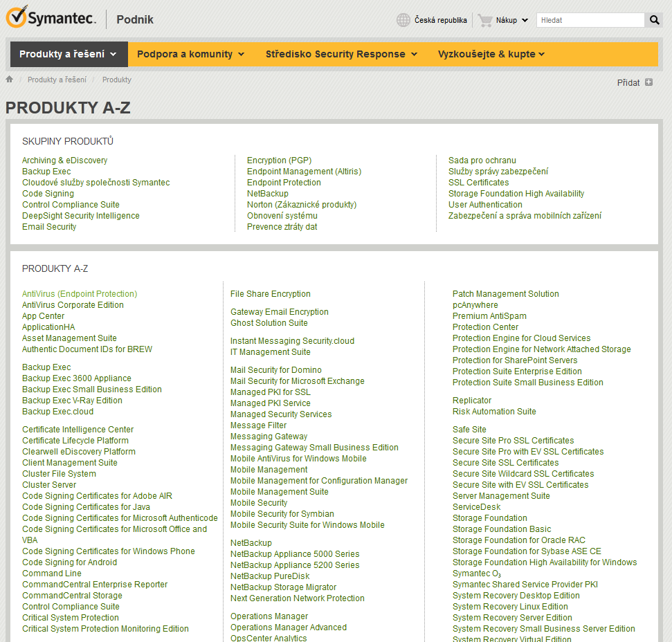Open Encryption (PGP) group
Screen dimensions: 672x642
(x=279, y=160)
